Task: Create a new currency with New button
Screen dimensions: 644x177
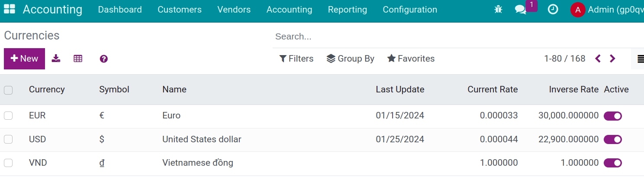Action: click(24, 59)
